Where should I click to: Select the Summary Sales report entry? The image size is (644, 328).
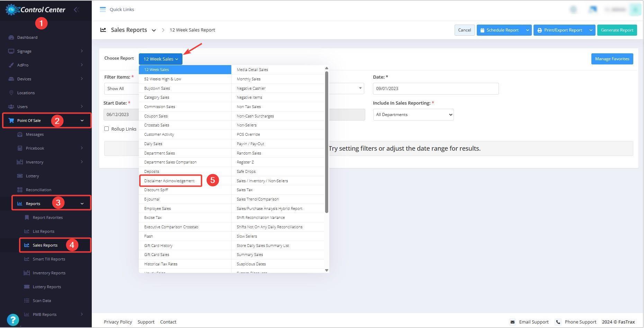click(x=250, y=255)
